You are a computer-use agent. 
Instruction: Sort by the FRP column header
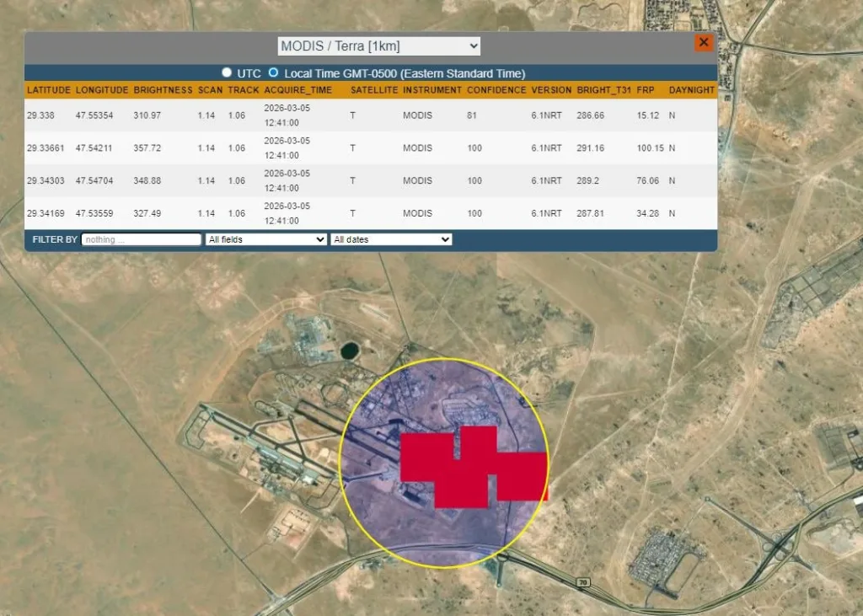646,89
